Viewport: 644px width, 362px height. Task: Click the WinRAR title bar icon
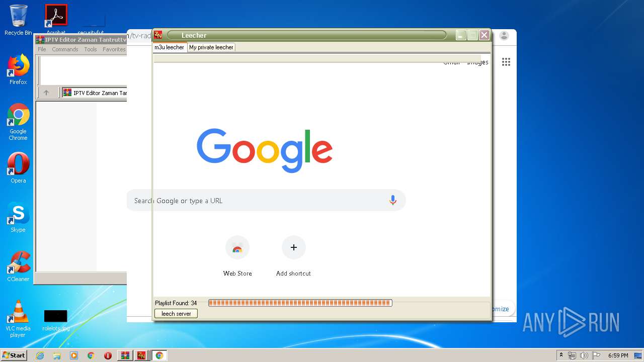(x=40, y=39)
